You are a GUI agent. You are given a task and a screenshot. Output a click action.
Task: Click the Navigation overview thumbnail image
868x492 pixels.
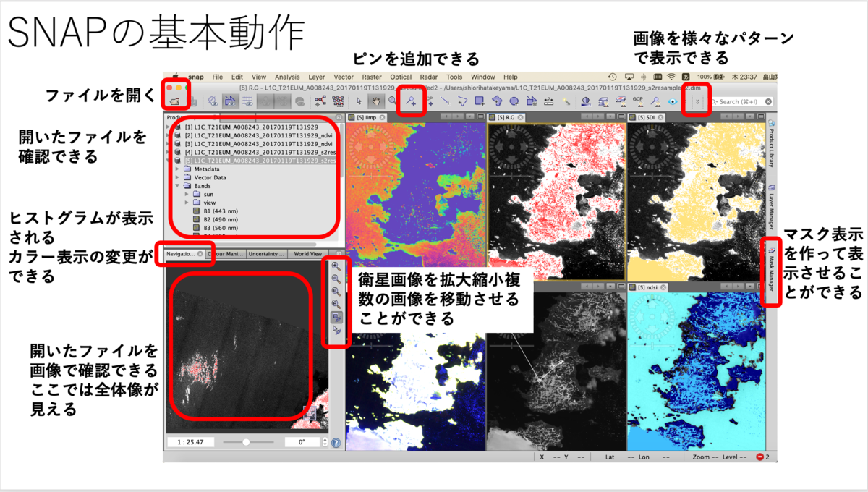pos(246,346)
